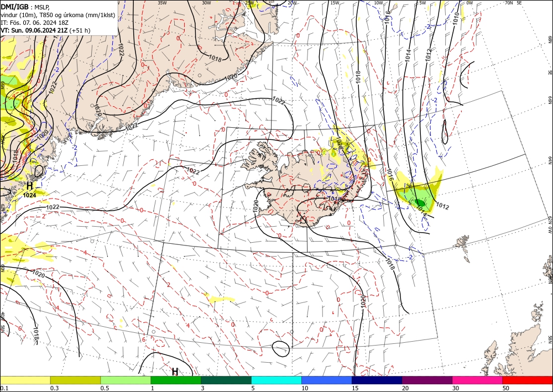
Task: Click the '35W' longitude label
Action: coord(162,3)
